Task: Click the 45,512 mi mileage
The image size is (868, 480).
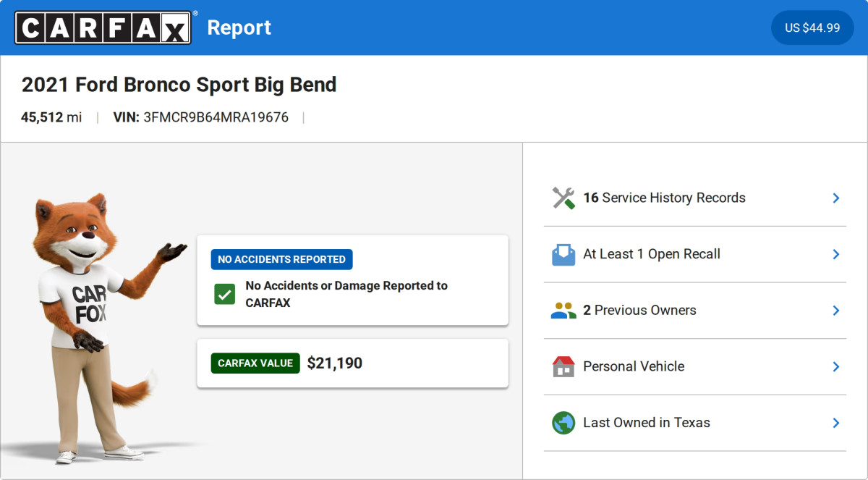Action: point(51,117)
